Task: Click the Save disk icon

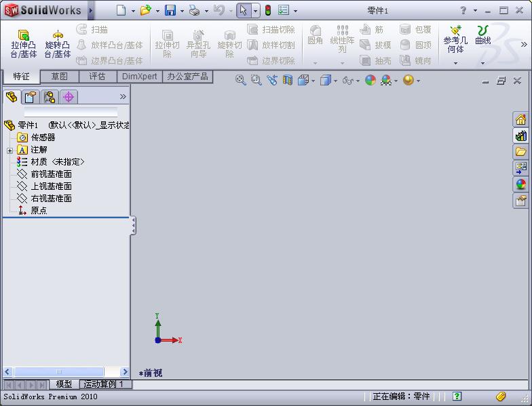Action: pyautogui.click(x=170, y=11)
